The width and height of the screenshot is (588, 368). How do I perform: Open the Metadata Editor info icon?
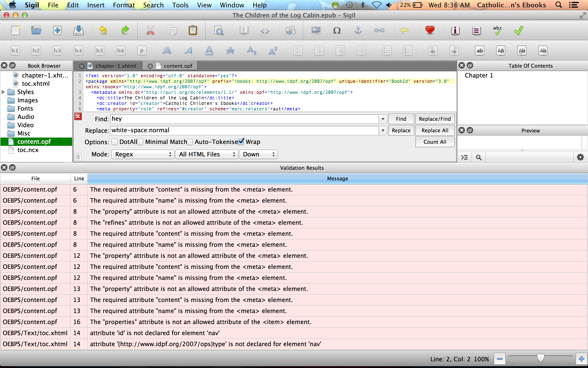click(455, 30)
